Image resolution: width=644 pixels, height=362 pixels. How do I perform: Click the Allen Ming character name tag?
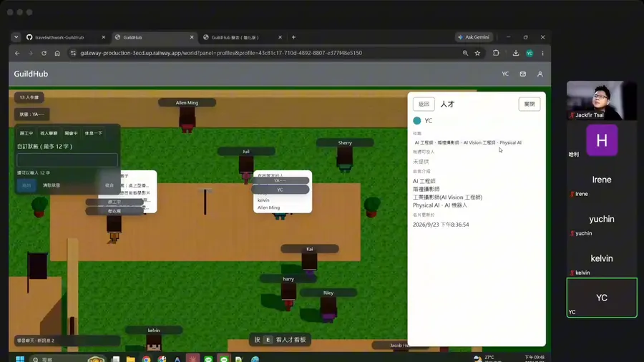pos(187,102)
